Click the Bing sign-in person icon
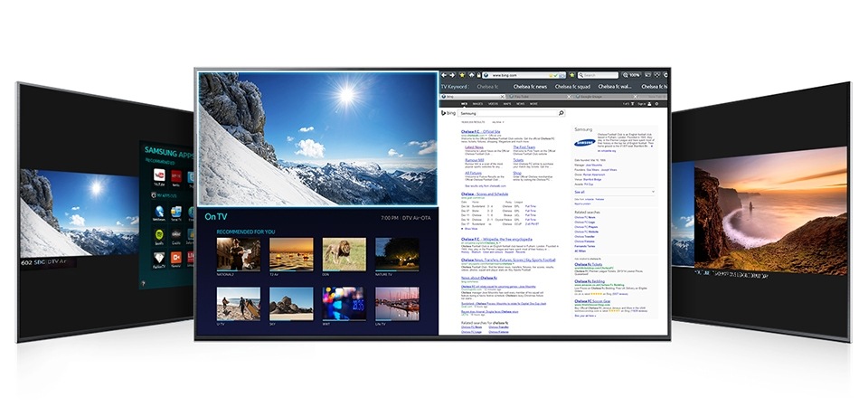Screen dimensions: 868x407 [649, 103]
